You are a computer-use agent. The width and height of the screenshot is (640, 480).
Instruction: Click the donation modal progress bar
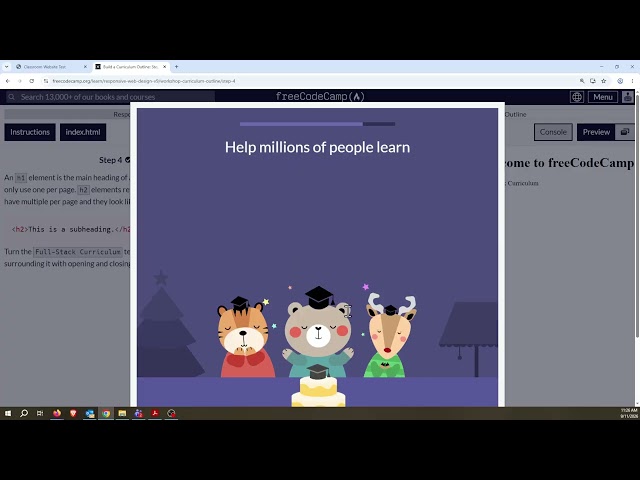317,124
